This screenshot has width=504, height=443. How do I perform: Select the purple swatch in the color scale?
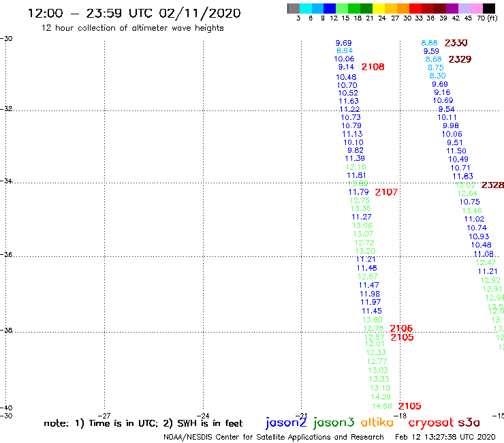point(452,8)
